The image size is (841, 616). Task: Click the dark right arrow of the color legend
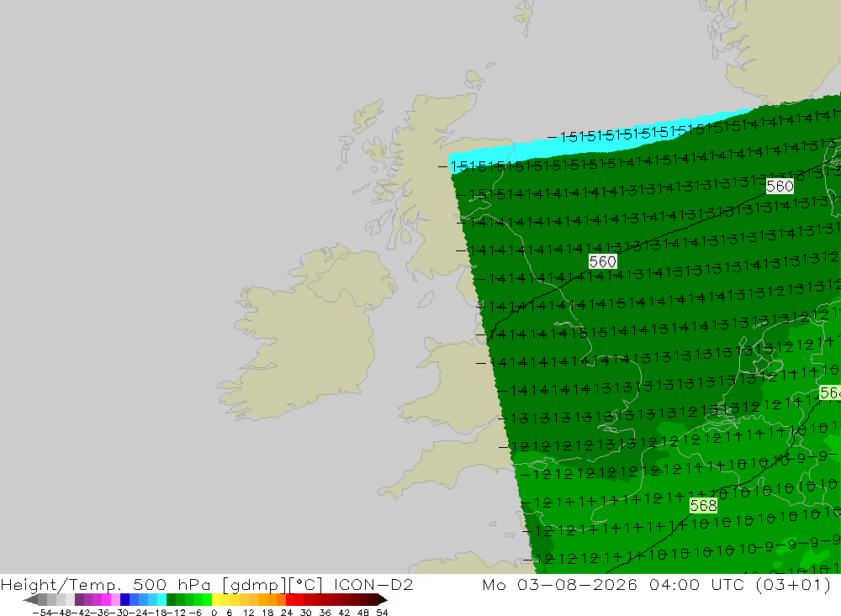pyautogui.click(x=383, y=600)
